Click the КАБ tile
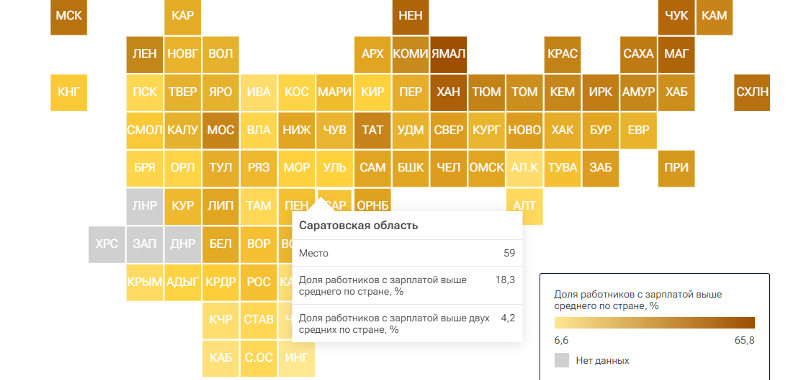Image resolution: width=800 pixels, height=380 pixels. pos(220,358)
